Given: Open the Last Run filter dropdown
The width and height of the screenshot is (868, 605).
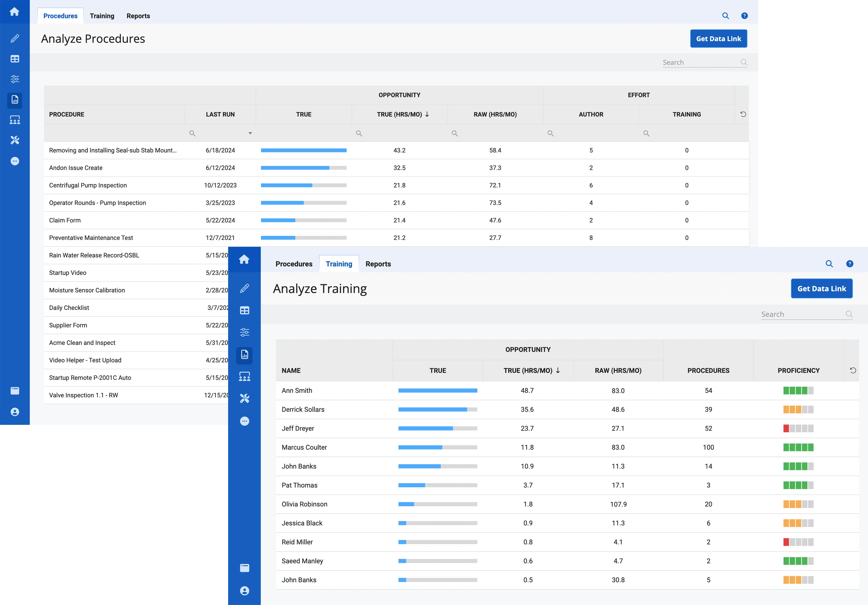Looking at the screenshot, I should click(250, 133).
